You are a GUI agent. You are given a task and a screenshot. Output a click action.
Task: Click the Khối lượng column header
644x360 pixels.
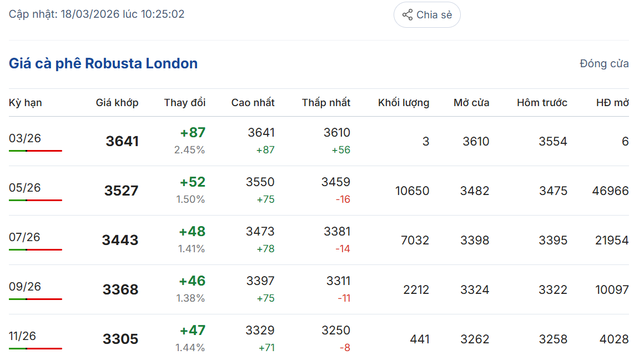pyautogui.click(x=404, y=102)
